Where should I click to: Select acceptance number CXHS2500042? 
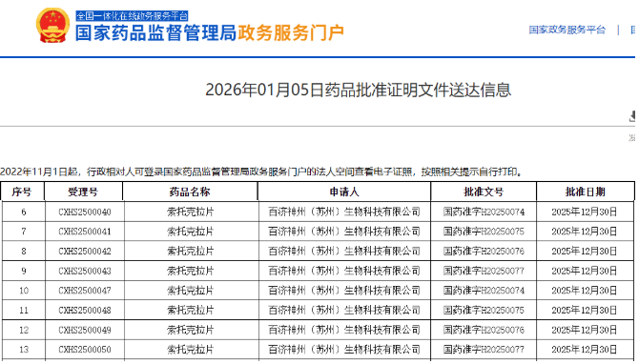point(85,251)
